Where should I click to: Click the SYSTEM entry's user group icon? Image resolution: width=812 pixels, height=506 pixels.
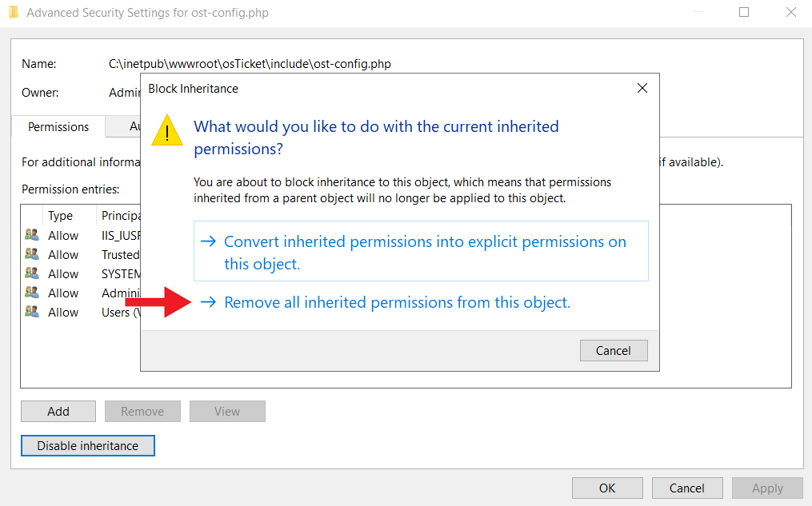[x=32, y=273]
